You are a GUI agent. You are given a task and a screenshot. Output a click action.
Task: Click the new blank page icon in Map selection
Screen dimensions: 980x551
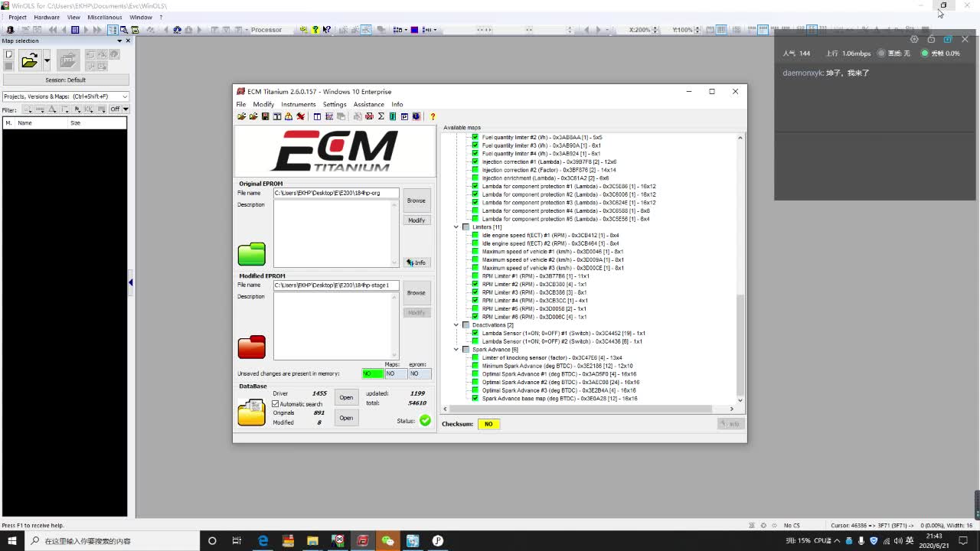[x=9, y=55]
